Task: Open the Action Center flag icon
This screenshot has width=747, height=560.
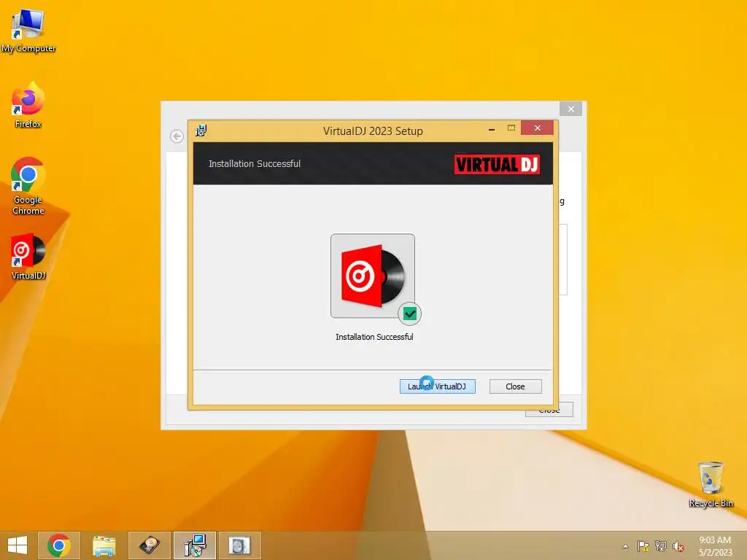Action: click(643, 545)
